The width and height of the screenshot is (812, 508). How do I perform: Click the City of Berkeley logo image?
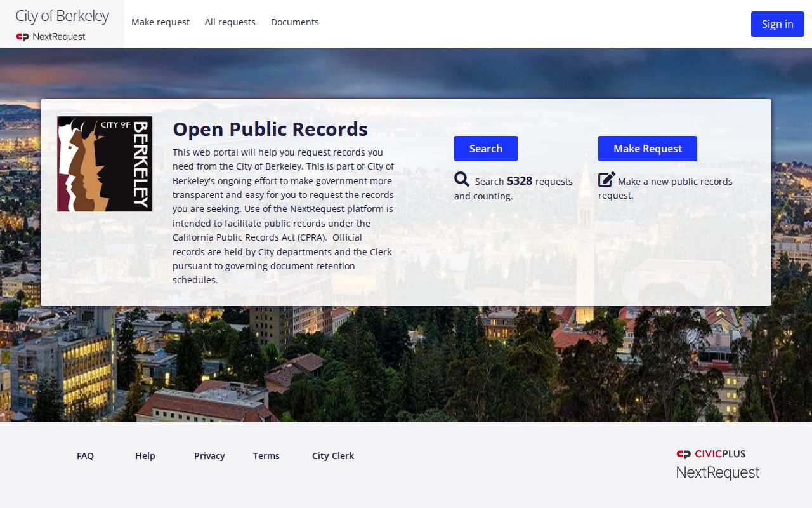[105, 164]
